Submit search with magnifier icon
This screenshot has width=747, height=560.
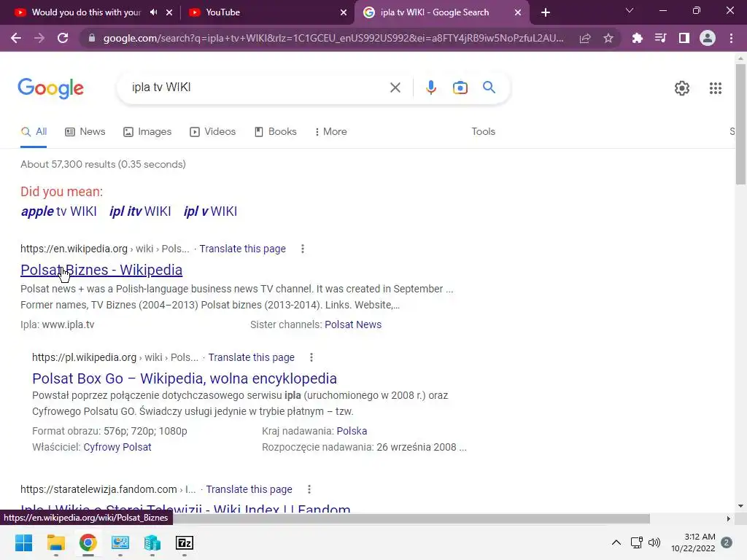pyautogui.click(x=489, y=87)
